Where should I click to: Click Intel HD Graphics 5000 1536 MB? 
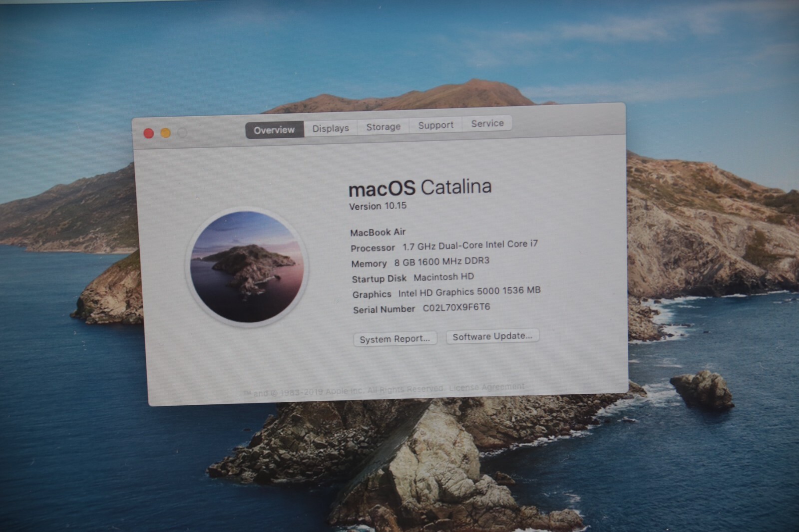(x=469, y=291)
